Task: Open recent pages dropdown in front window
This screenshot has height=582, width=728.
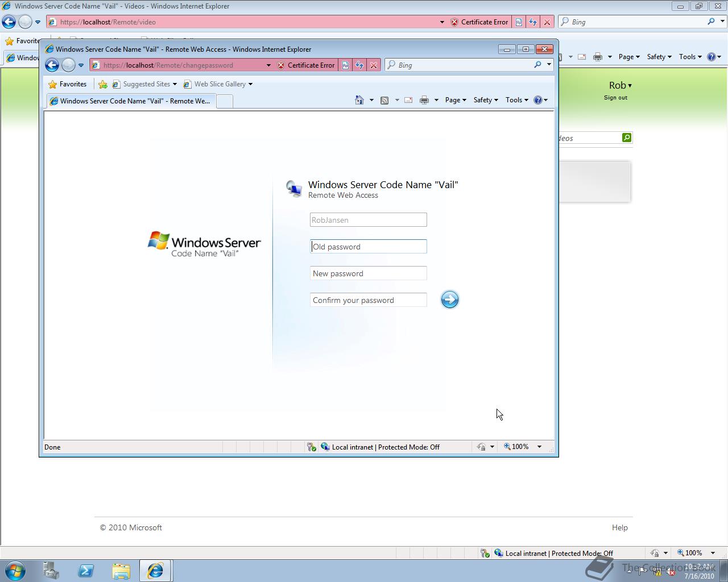Action: pos(81,65)
